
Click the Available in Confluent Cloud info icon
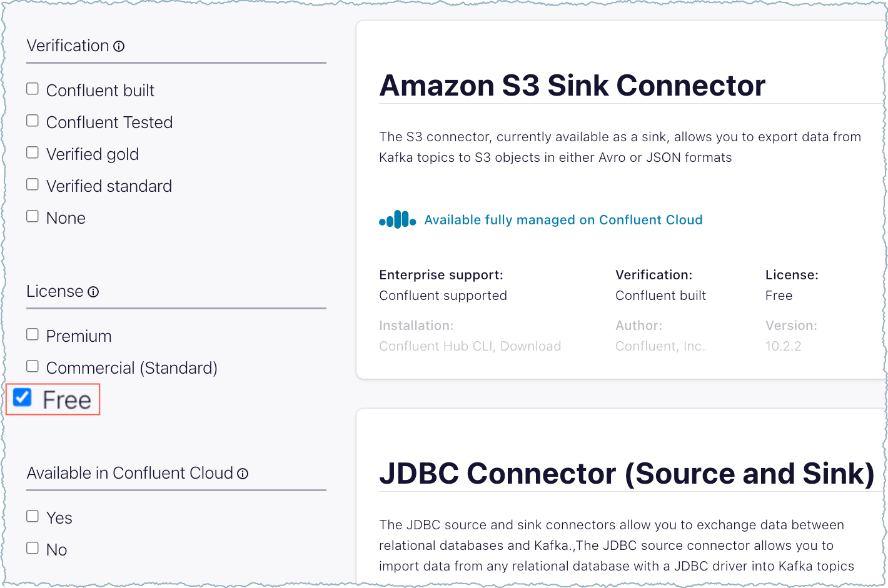[x=243, y=474]
